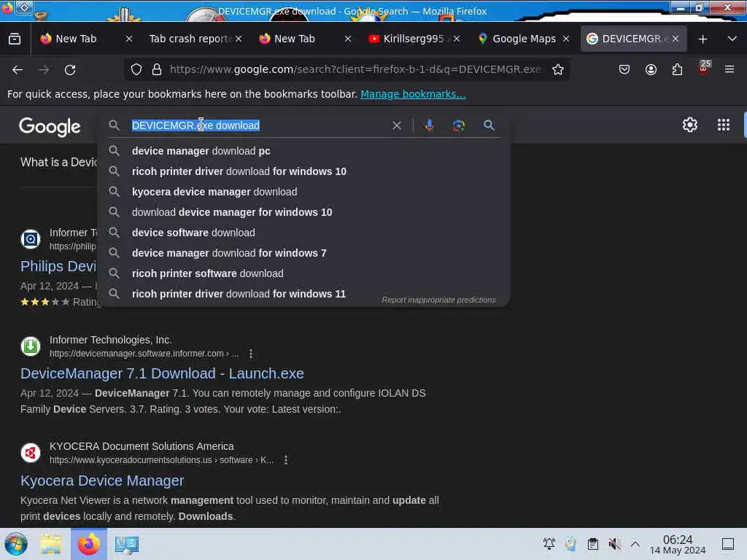Viewport: 747px width, 560px height.
Task: List all tabs dropdown arrow
Action: (732, 39)
